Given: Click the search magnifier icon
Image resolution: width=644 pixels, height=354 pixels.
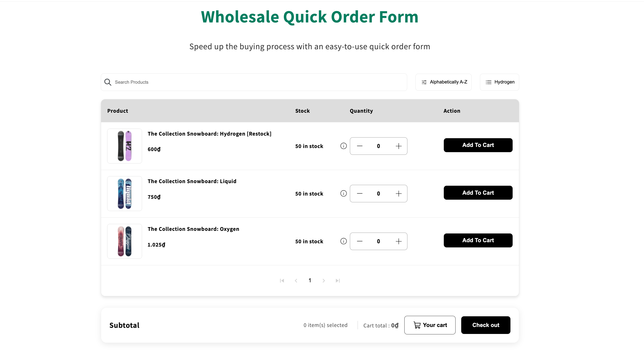Looking at the screenshot, I should point(108,82).
